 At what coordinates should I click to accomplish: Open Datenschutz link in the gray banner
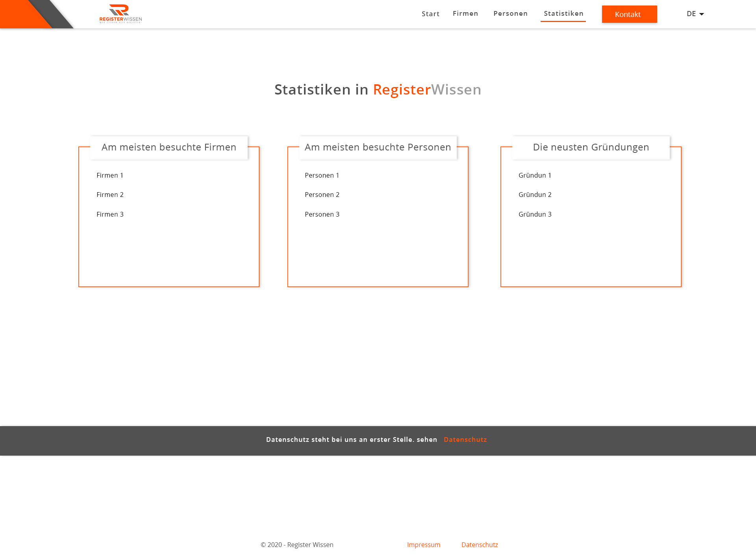[465, 439]
